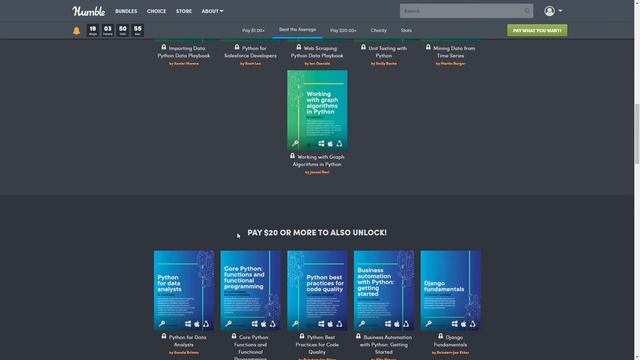
Task: Click Windows icon on Working with graph algorithms cover
Action: (321, 143)
